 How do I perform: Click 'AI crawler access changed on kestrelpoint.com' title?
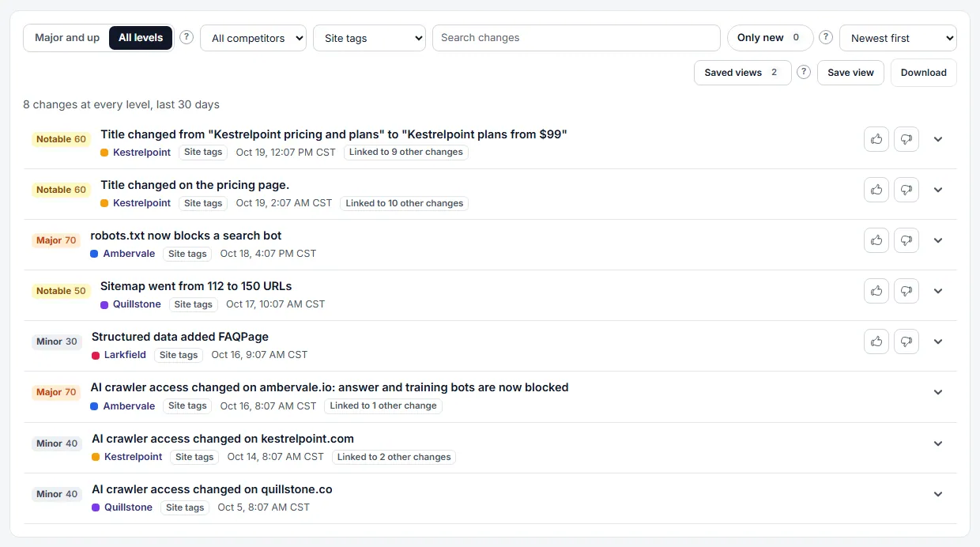click(223, 439)
